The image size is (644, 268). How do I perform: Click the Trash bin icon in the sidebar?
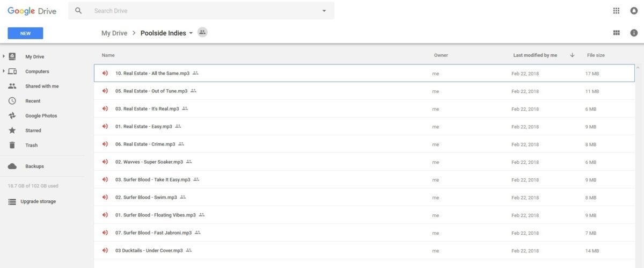tap(12, 145)
